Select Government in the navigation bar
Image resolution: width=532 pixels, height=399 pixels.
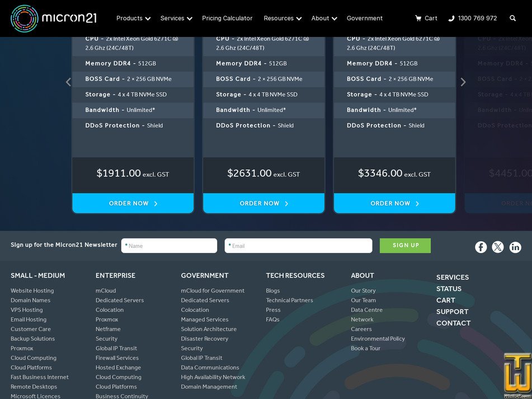pos(365,18)
